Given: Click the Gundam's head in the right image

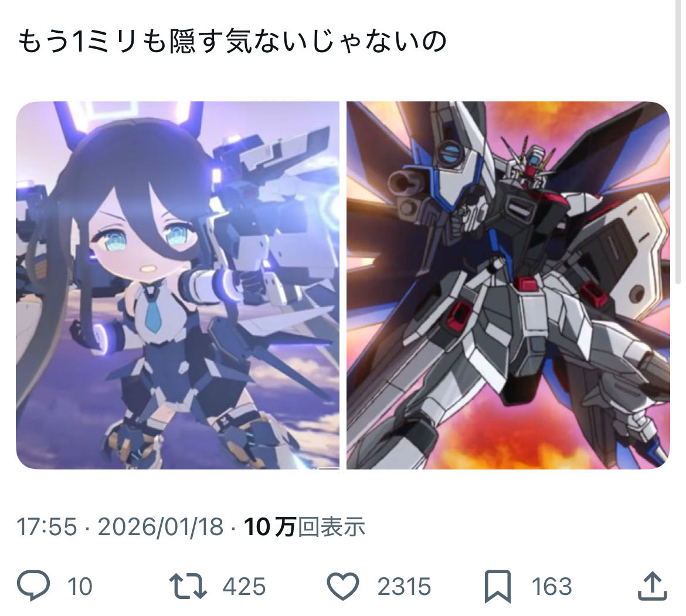Looking at the screenshot, I should pos(530,162).
